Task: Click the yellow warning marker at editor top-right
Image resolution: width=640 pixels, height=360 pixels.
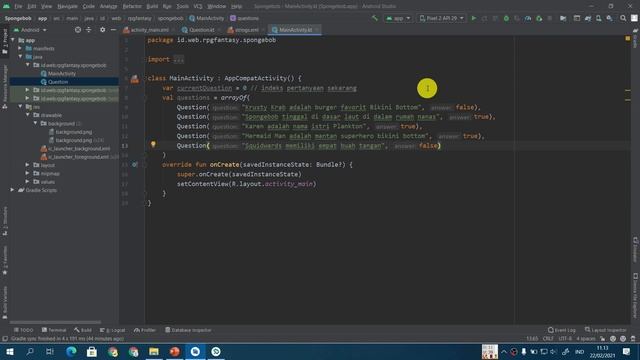Action: (x=627, y=38)
